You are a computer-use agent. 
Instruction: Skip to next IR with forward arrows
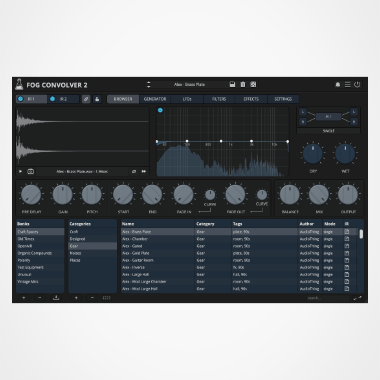pyautogui.click(x=144, y=171)
